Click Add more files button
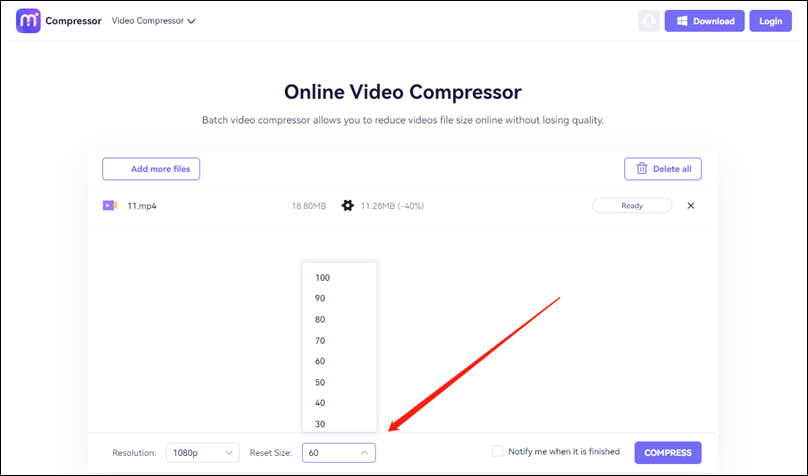Viewport: 808px width, 476px height. pos(151,169)
